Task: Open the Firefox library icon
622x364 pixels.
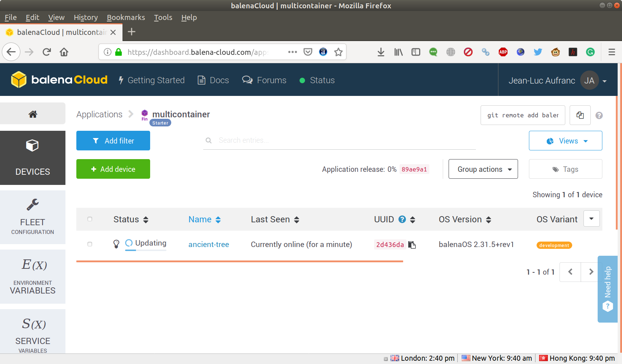Action: point(398,52)
